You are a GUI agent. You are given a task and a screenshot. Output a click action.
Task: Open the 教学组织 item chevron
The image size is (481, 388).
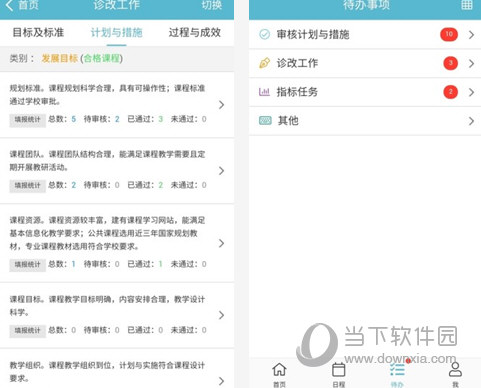[221, 381]
